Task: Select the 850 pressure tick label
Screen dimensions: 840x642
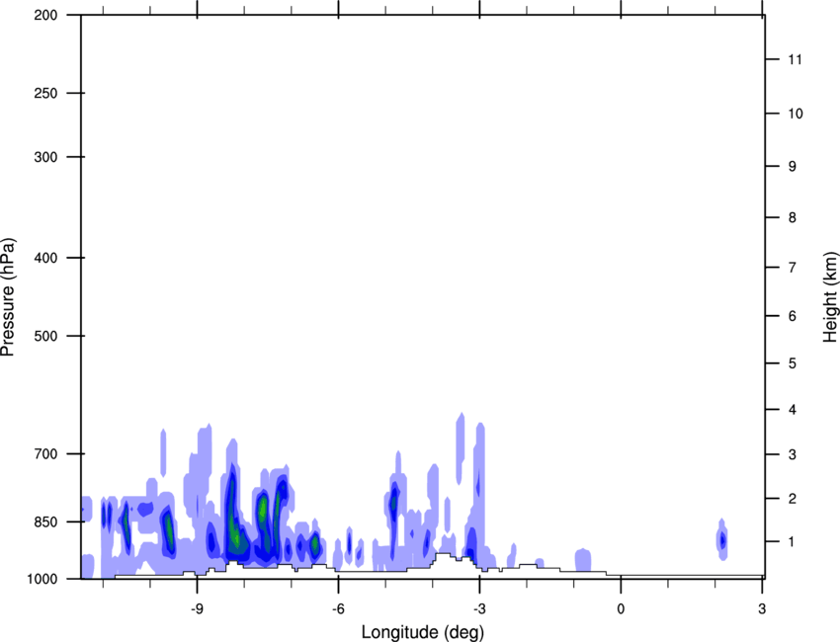Action: pyautogui.click(x=45, y=522)
